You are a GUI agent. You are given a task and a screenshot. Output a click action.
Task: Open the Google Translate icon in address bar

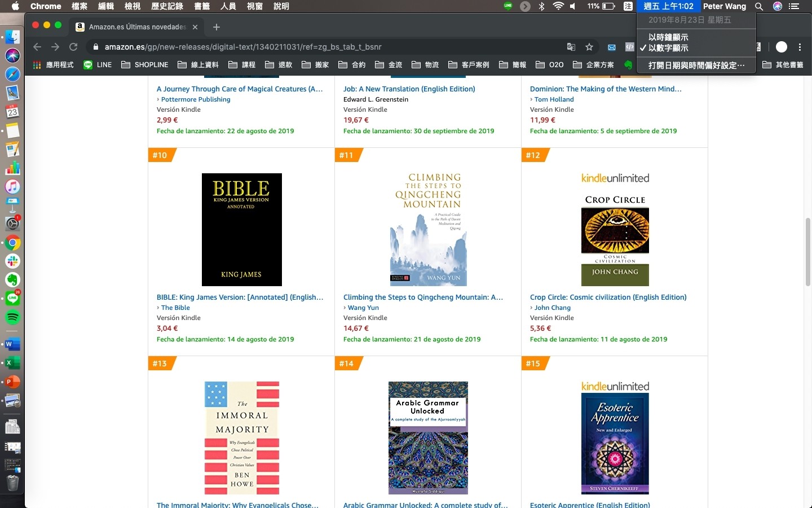coord(571,47)
